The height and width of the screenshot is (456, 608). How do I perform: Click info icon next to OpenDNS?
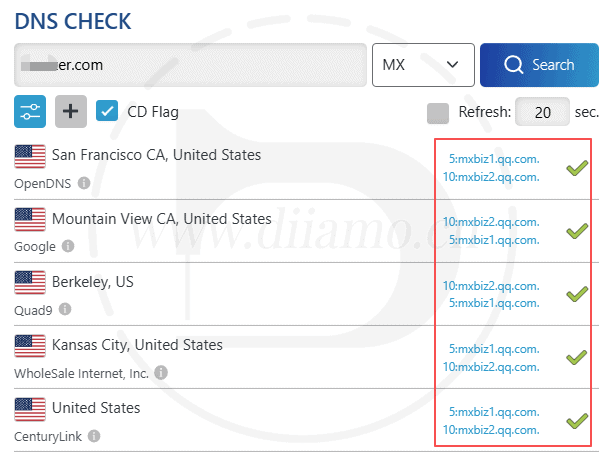(x=84, y=184)
